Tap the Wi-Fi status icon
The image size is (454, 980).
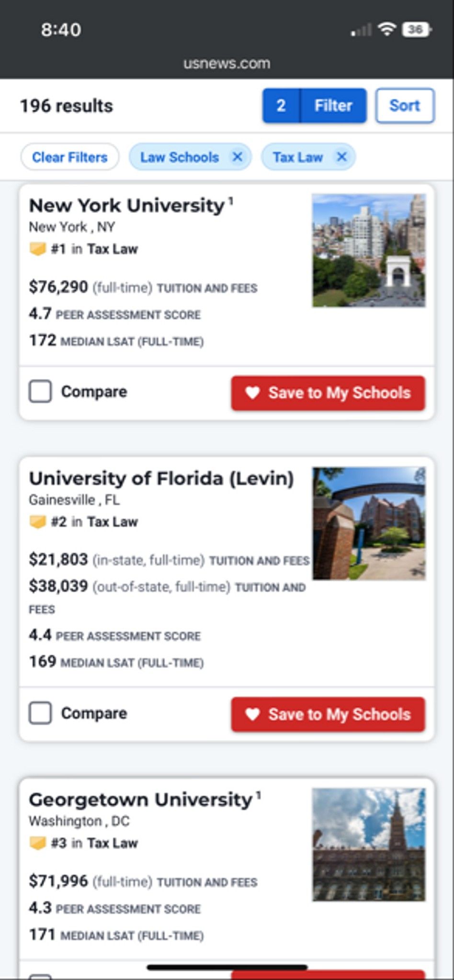click(386, 30)
